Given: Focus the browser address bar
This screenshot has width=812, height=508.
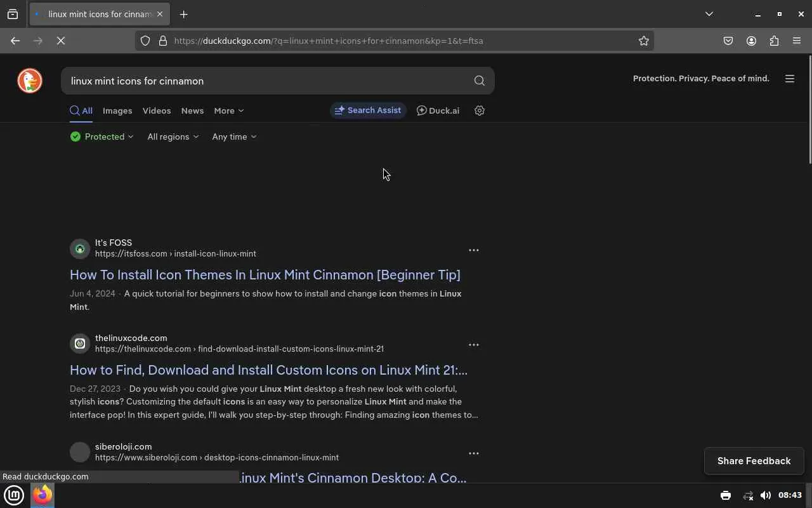Looking at the screenshot, I should [393, 41].
